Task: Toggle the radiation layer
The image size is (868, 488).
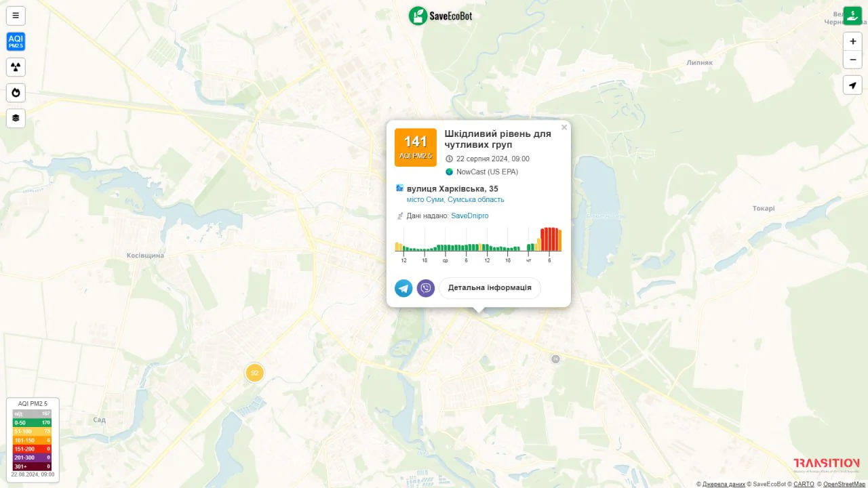Action: pos(16,67)
